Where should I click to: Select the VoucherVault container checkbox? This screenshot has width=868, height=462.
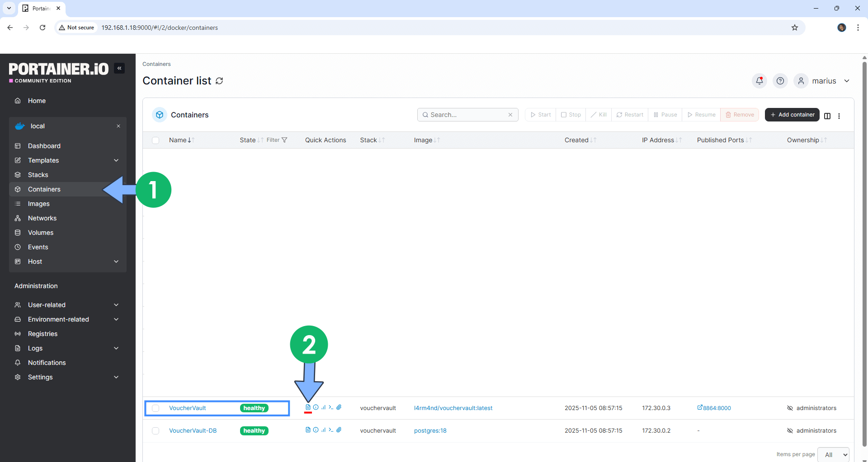[156, 408]
